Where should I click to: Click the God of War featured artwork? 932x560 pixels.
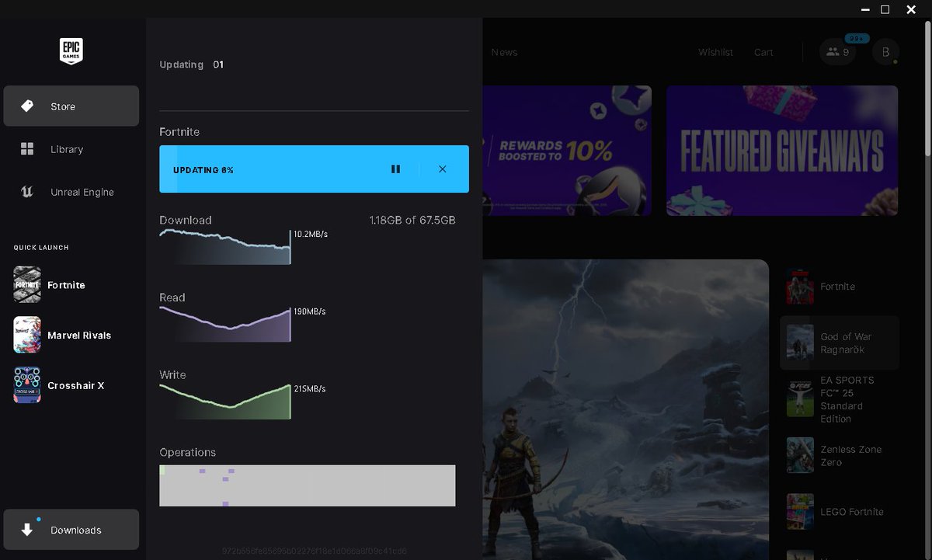pos(625,409)
